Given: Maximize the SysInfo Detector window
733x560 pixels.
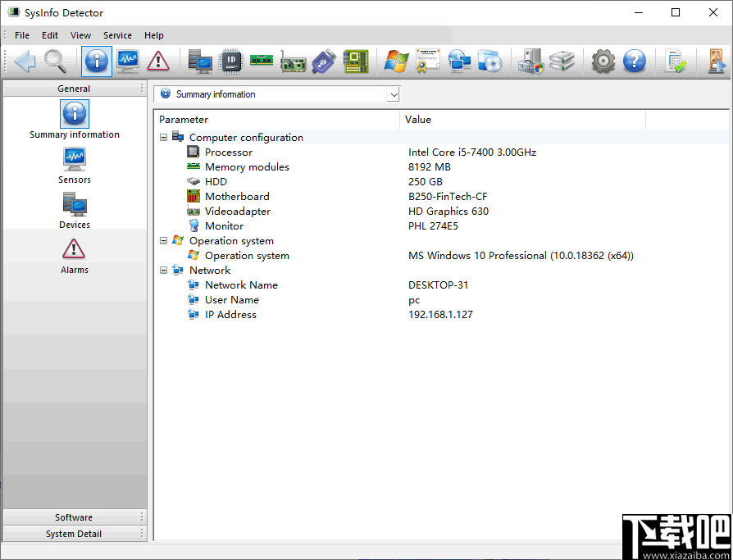Looking at the screenshot, I should pos(676,12).
